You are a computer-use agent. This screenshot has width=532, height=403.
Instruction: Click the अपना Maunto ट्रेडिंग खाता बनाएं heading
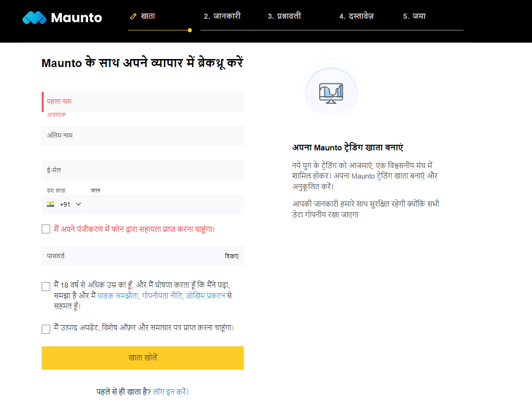tap(347, 148)
